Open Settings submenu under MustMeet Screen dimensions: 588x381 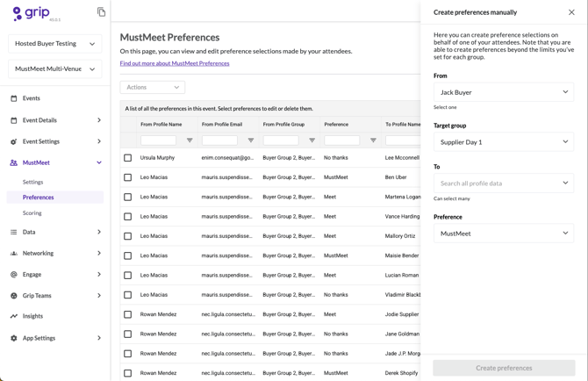32,182
